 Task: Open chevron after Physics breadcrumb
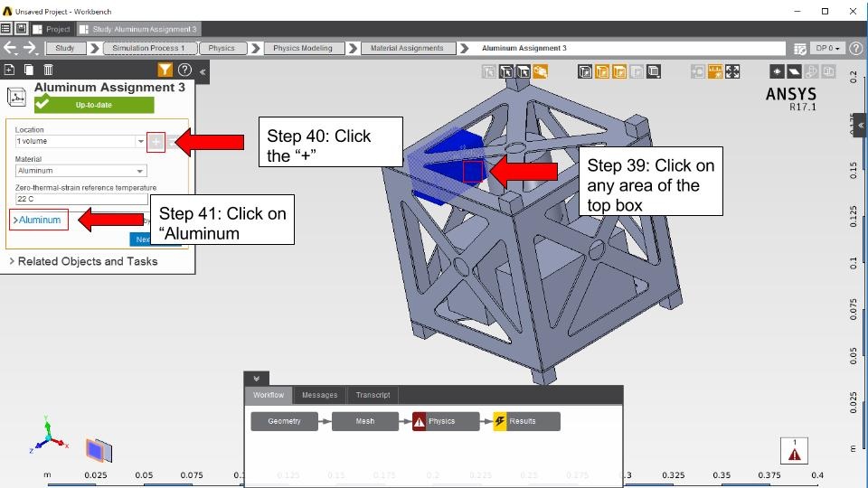click(256, 48)
